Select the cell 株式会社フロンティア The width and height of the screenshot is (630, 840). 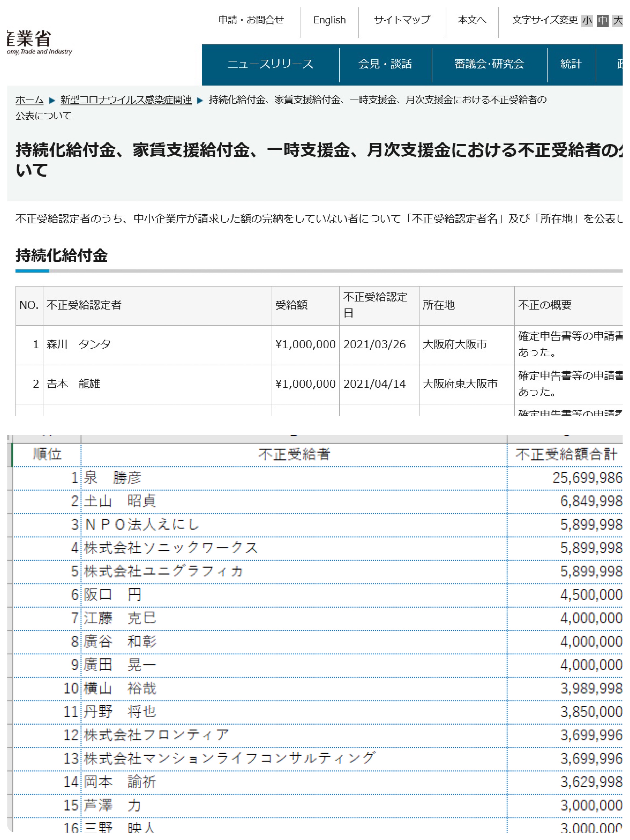pos(294,736)
